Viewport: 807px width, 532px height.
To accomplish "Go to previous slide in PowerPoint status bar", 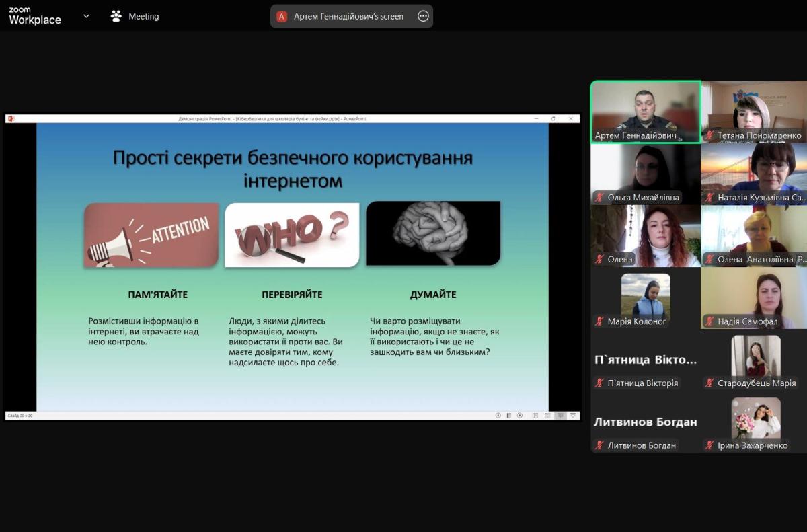I will tap(498, 416).
